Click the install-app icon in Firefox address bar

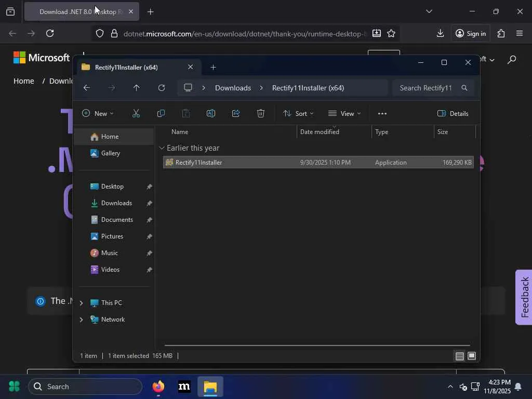[376, 33]
